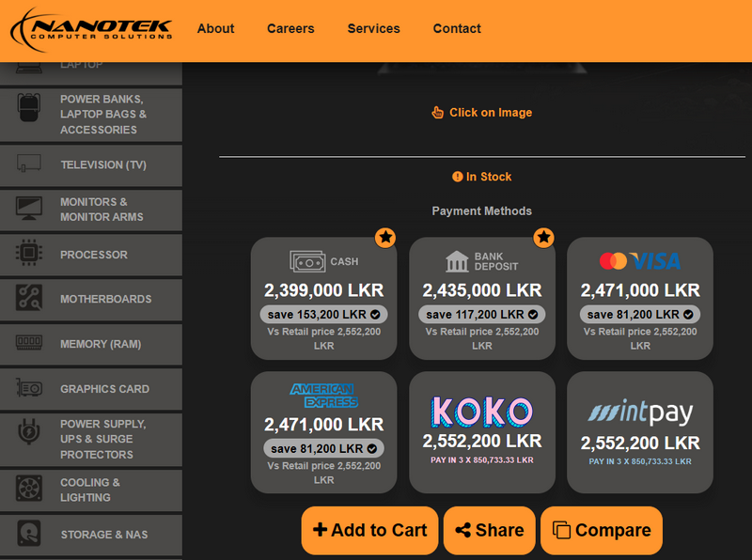Image resolution: width=752 pixels, height=560 pixels.
Task: Click the cooling fan icon
Action: (29, 488)
